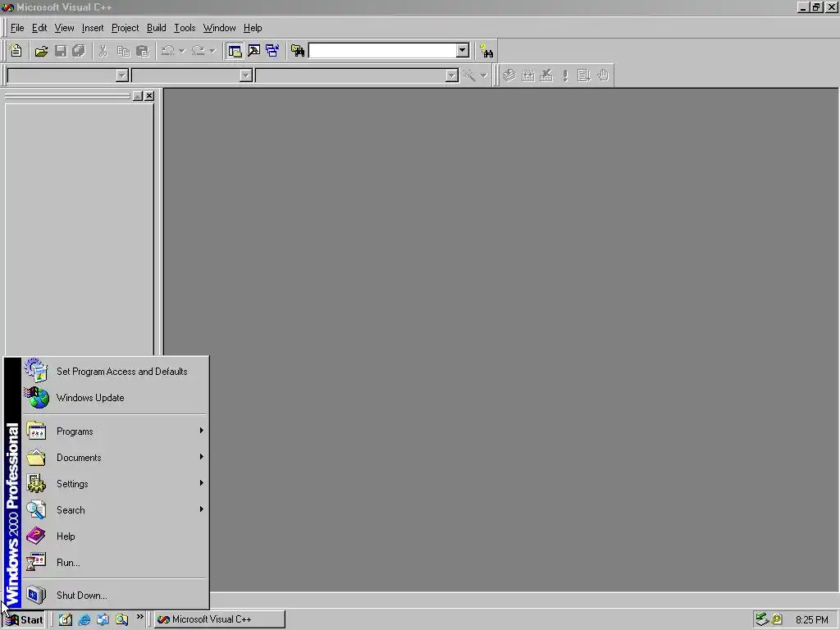Open the Project menu
840x630 pixels.
pos(125,28)
